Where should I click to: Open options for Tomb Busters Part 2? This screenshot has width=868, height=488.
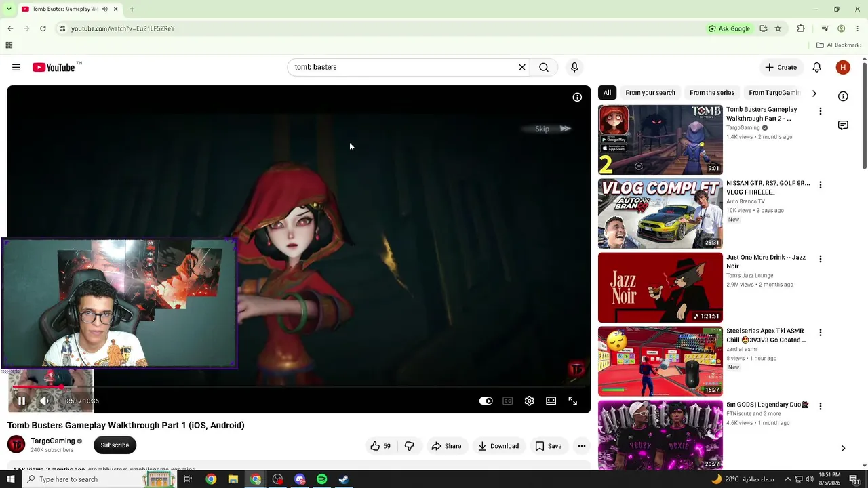pos(821,111)
